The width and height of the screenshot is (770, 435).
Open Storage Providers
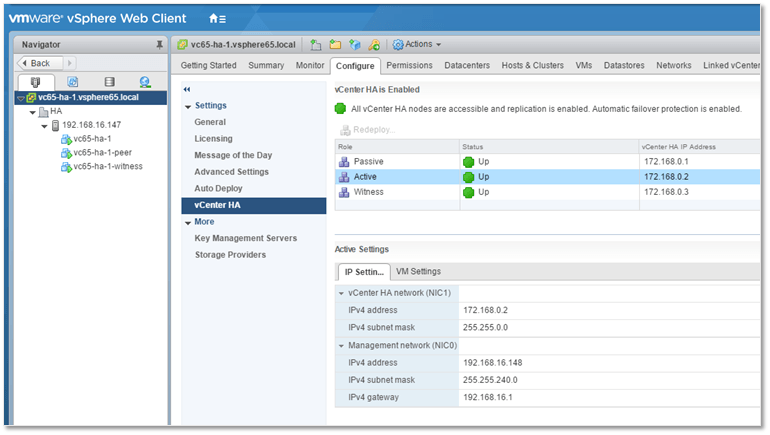230,255
